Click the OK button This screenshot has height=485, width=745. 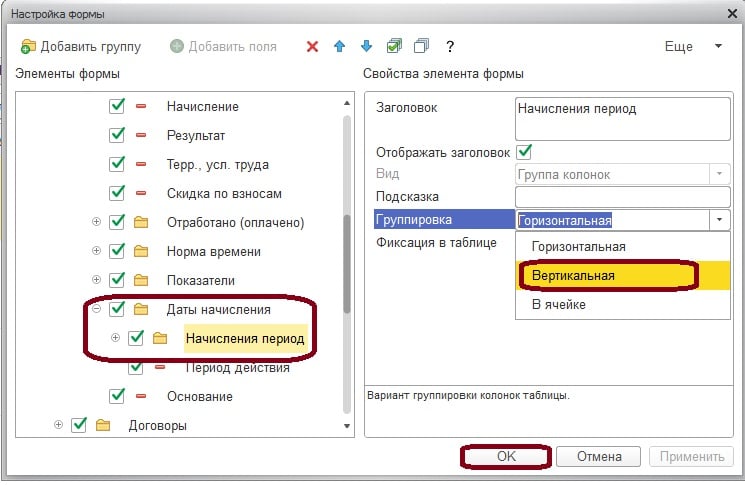tap(506, 456)
